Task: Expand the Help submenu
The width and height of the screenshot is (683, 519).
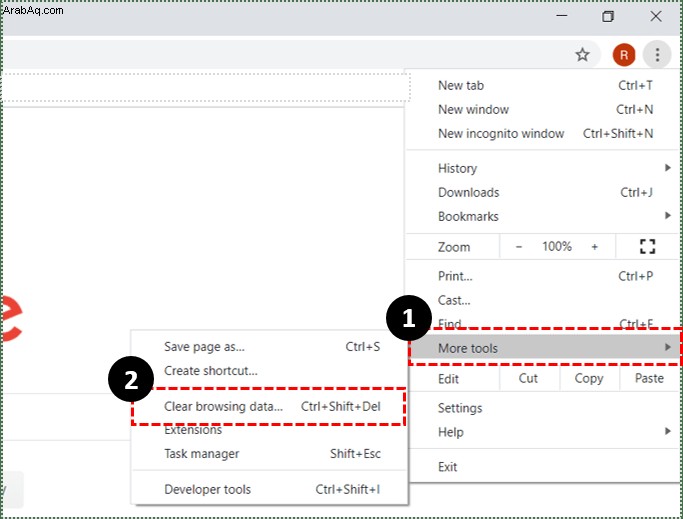Action: tap(543, 432)
